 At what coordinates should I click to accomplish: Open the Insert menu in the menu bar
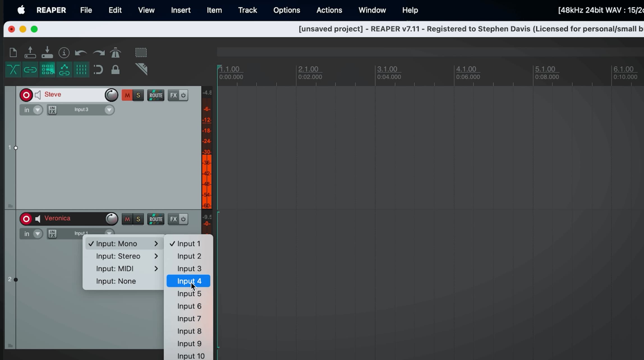(x=181, y=10)
